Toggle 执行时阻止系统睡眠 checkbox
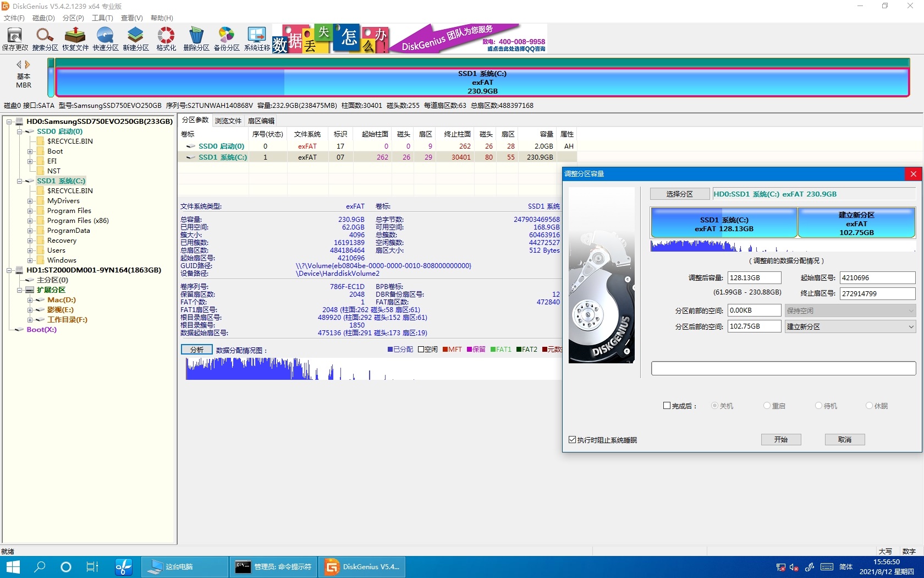The width and height of the screenshot is (924, 578). coord(572,439)
